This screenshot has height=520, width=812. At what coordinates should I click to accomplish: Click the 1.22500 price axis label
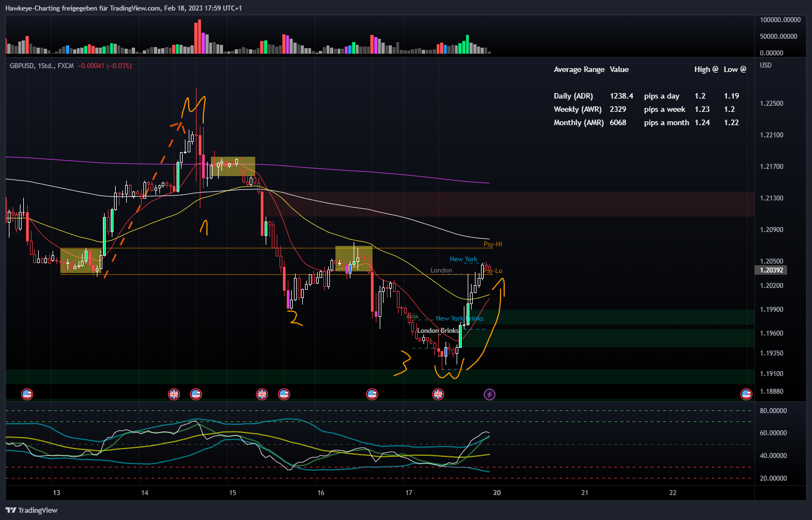coord(772,104)
